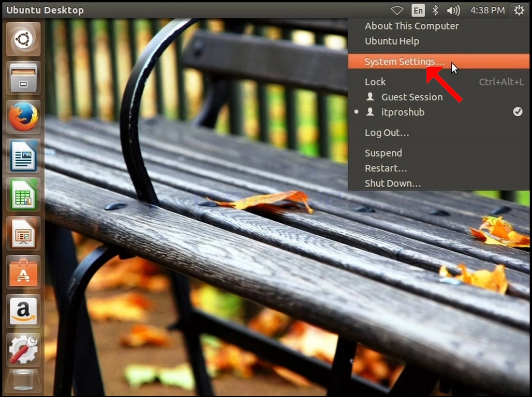Viewport: 532px width, 397px height.
Task: Open the Ubuntu Dash home launcher
Action: (x=23, y=39)
